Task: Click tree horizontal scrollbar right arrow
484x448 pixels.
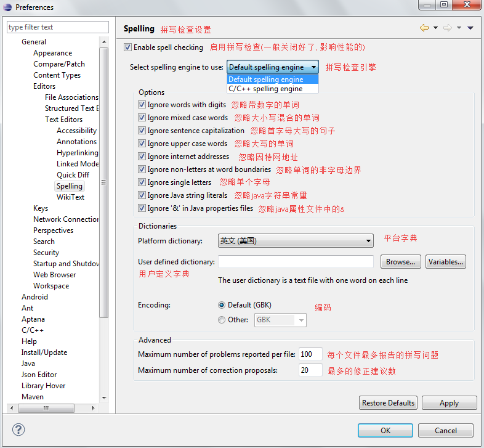Action: [x=93, y=408]
